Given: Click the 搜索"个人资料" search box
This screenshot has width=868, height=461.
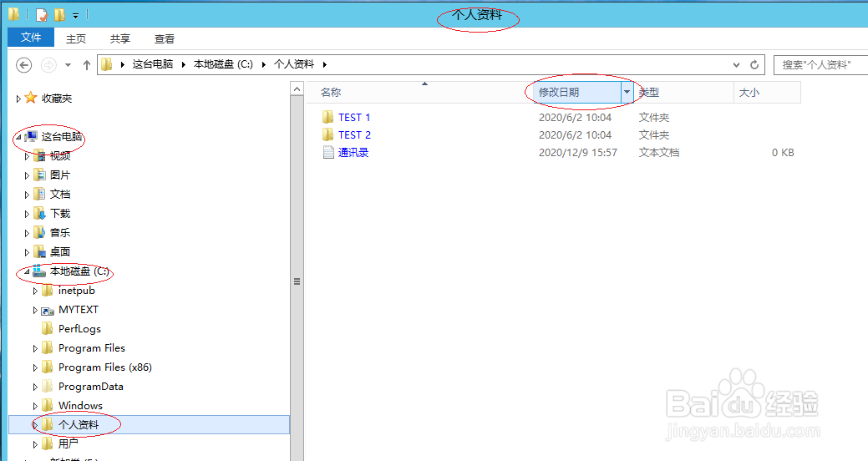Looking at the screenshot, I should [820, 65].
